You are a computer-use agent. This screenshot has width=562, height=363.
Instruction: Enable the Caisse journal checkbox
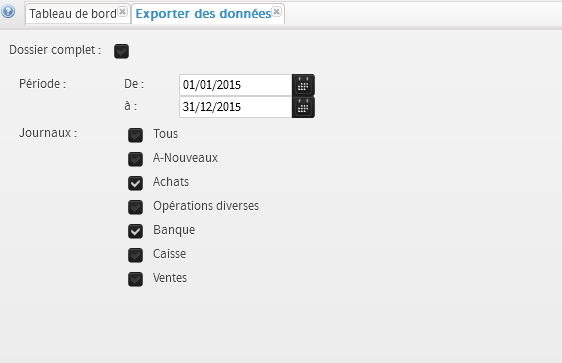(x=135, y=255)
